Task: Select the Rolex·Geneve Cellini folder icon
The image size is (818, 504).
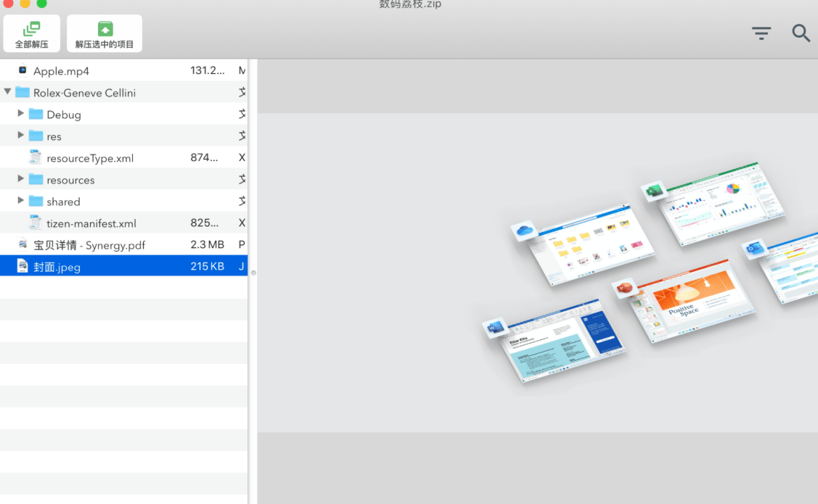Action: 23,92
